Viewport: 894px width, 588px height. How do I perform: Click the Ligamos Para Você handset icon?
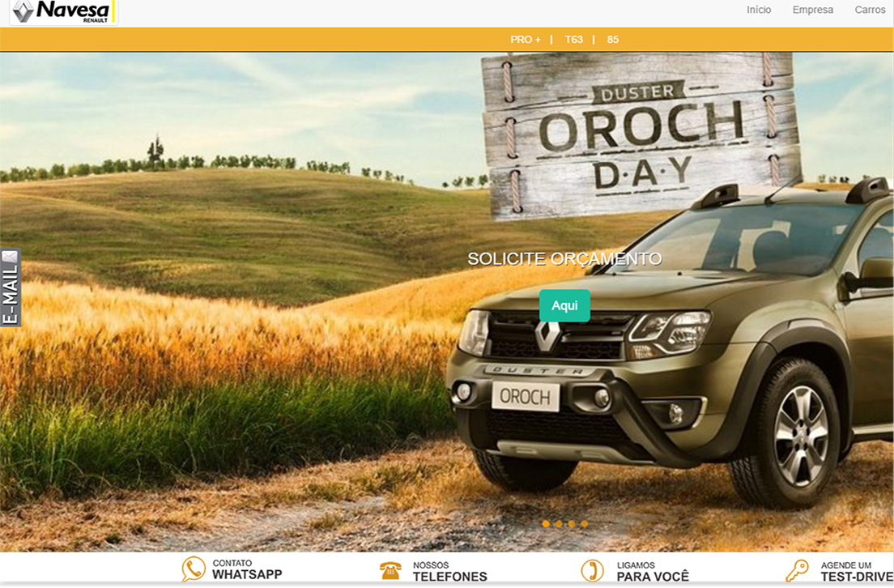tap(593, 570)
